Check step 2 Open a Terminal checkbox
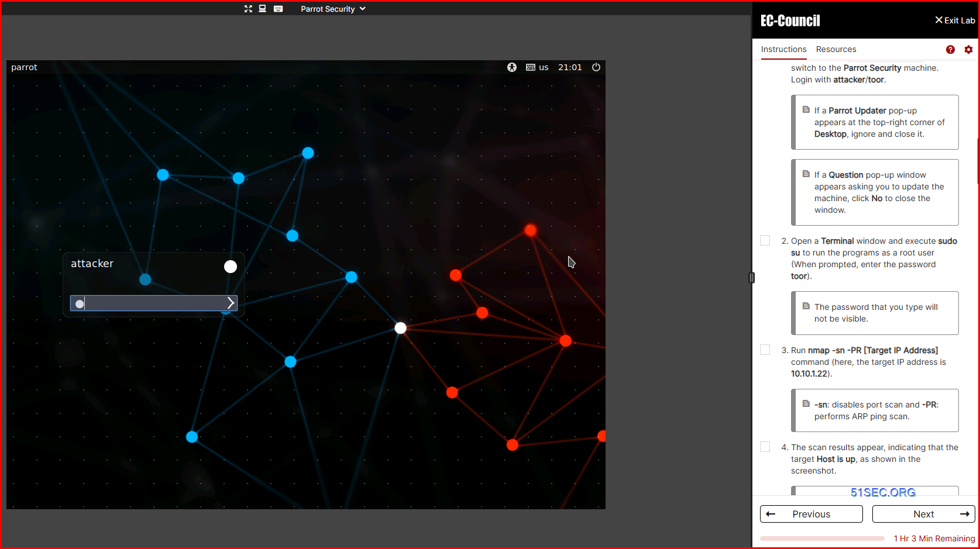This screenshot has width=980, height=549. click(765, 240)
